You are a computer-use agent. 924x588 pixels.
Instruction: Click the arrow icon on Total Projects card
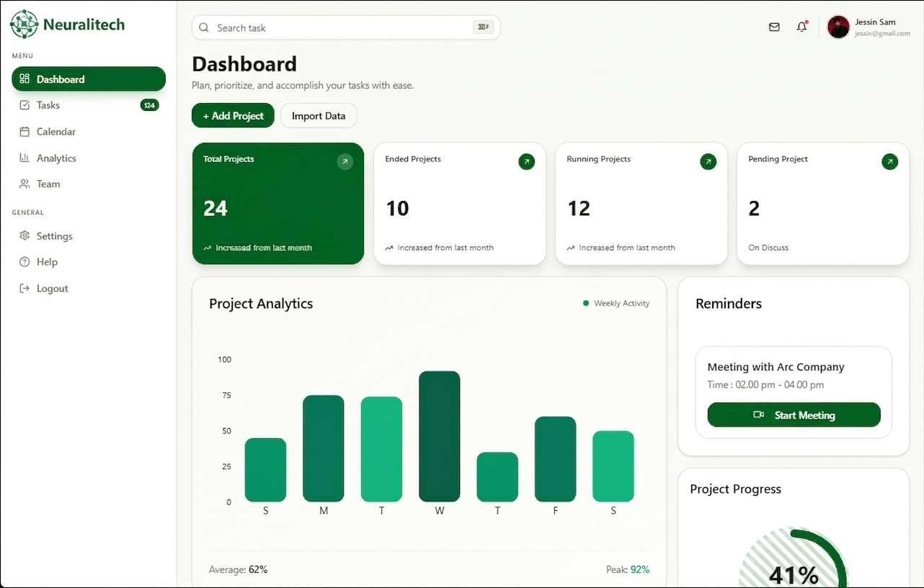(x=345, y=161)
